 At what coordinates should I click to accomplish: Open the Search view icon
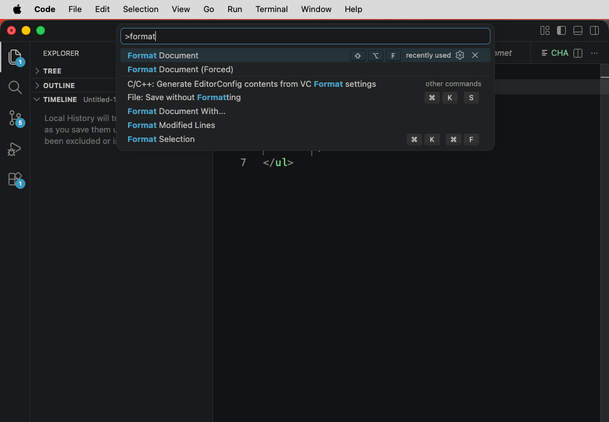point(15,88)
